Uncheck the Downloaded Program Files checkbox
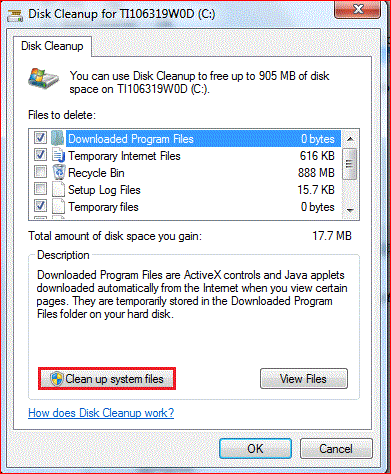391x474 pixels. 41,138
